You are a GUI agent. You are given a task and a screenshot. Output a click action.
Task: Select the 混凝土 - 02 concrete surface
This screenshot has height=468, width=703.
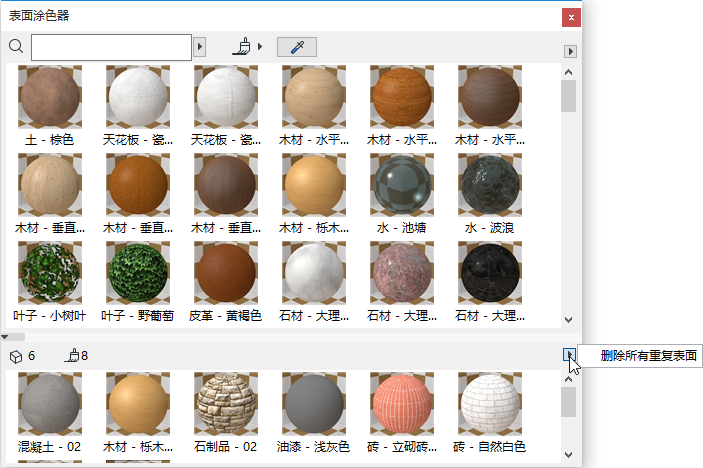point(49,404)
